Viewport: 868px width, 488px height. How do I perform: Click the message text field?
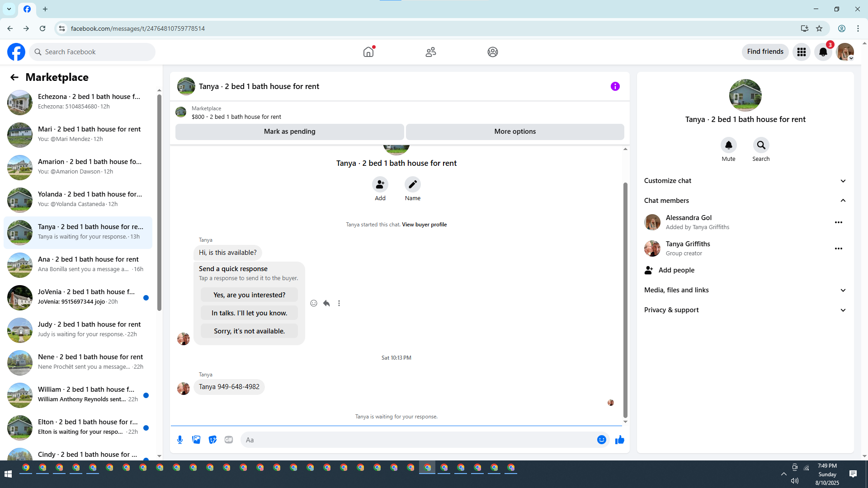coord(416,440)
